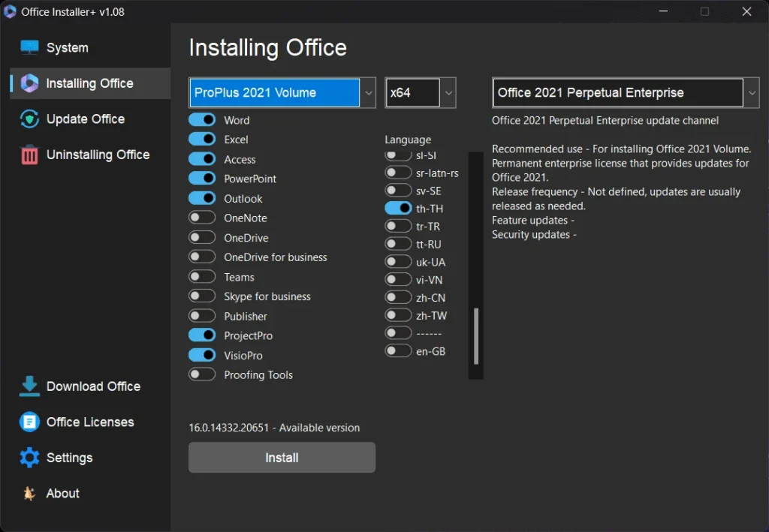
Task: Turn off the th-TH language toggle
Action: (x=398, y=209)
